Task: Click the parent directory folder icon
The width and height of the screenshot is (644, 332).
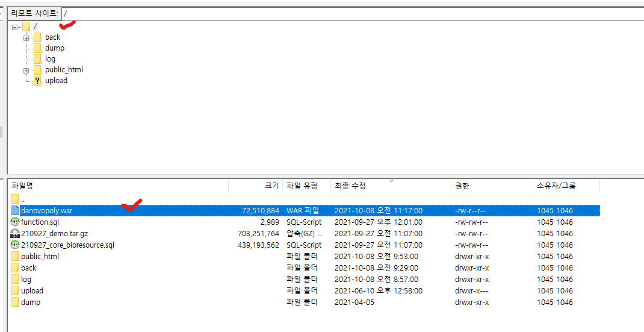Action: pos(15,199)
